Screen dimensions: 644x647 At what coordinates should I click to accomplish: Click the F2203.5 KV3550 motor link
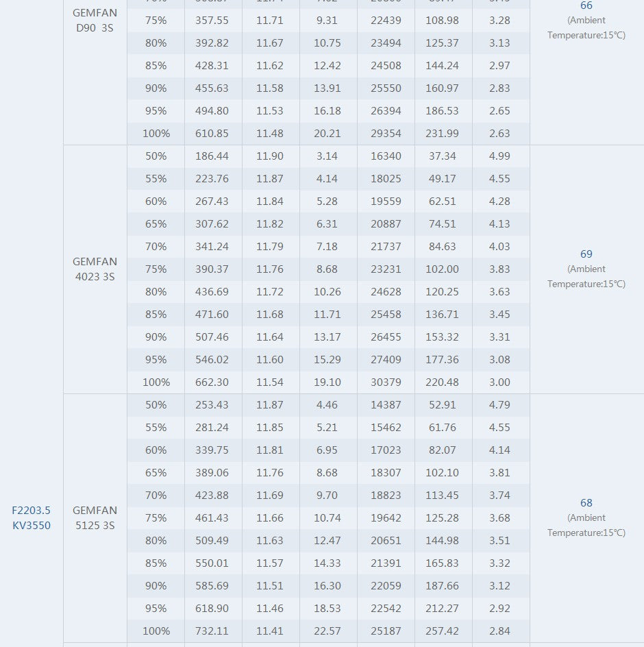[32, 517]
